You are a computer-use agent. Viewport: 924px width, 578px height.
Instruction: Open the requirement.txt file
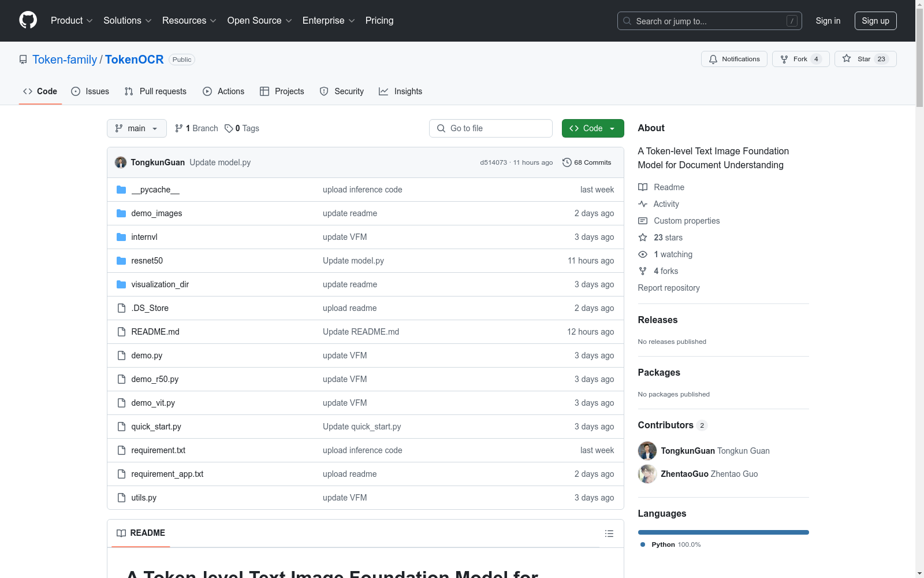point(158,450)
